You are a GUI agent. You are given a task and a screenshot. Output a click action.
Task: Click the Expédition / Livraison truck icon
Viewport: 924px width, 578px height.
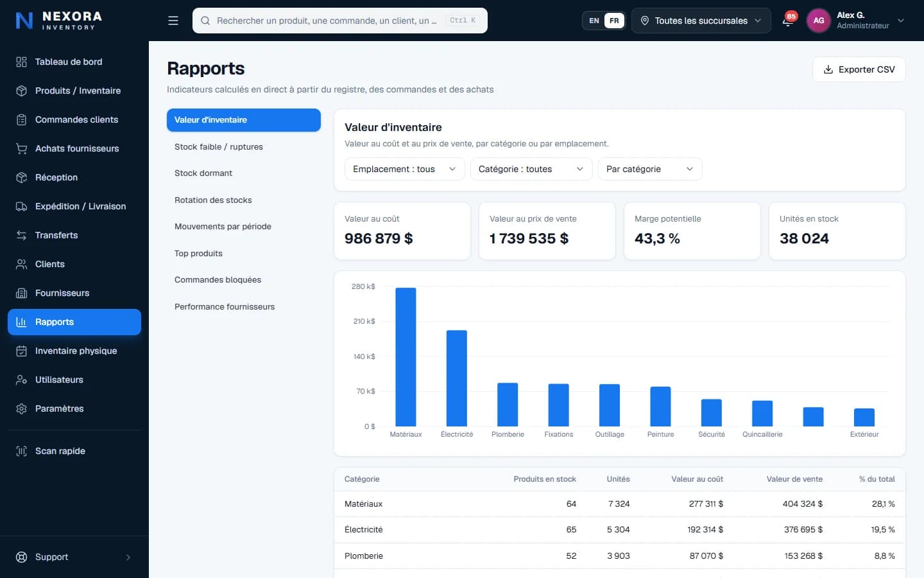tap(21, 206)
